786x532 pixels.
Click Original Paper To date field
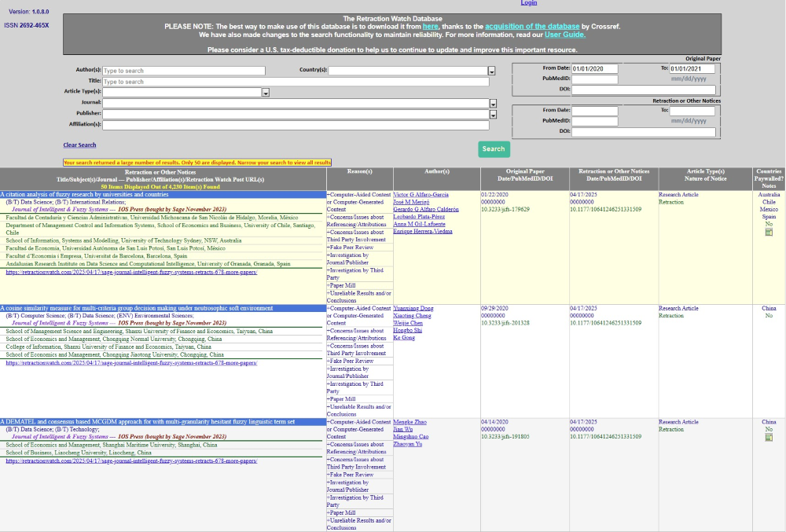692,68
